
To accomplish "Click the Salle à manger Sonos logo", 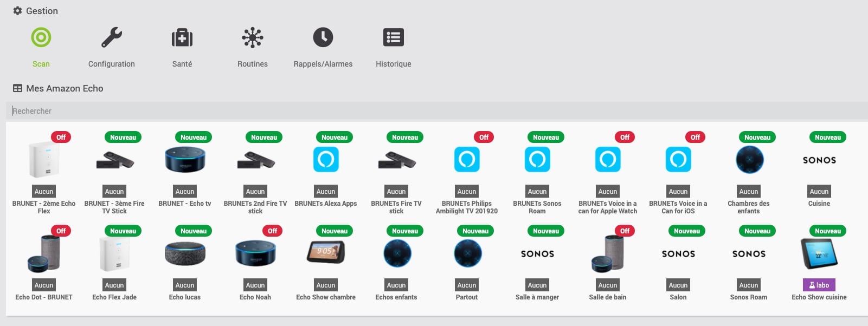I will tap(537, 254).
